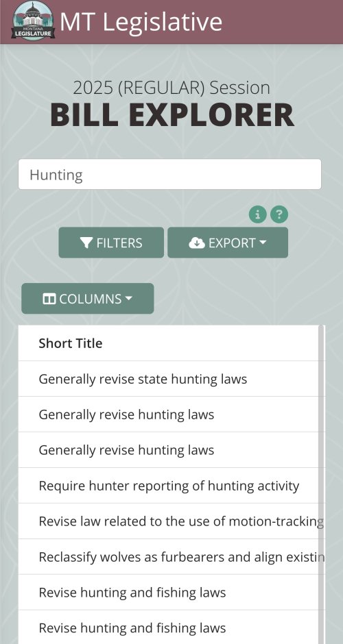The height and width of the screenshot is (644, 343).
Task: Expand the Columns dropdown arrow
Action: (x=128, y=299)
